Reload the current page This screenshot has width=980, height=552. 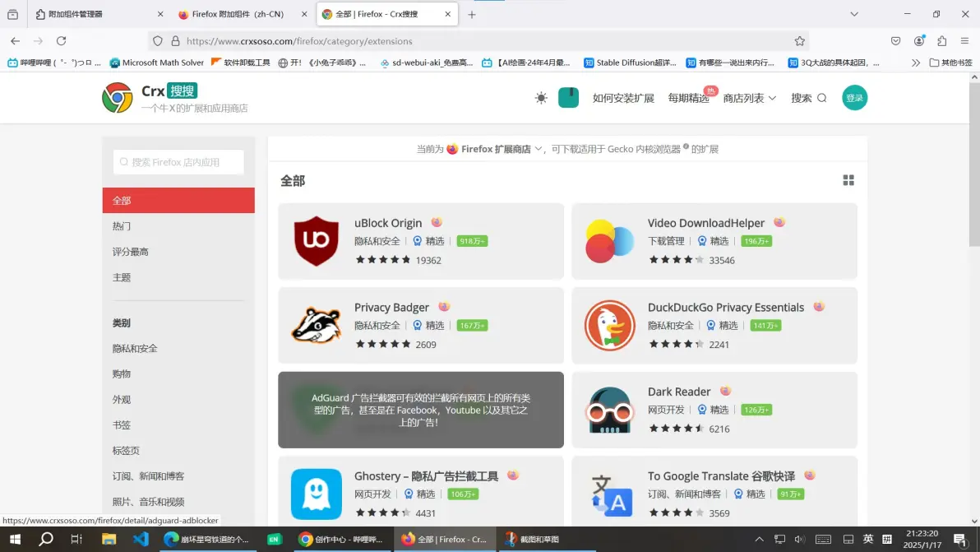(x=61, y=41)
